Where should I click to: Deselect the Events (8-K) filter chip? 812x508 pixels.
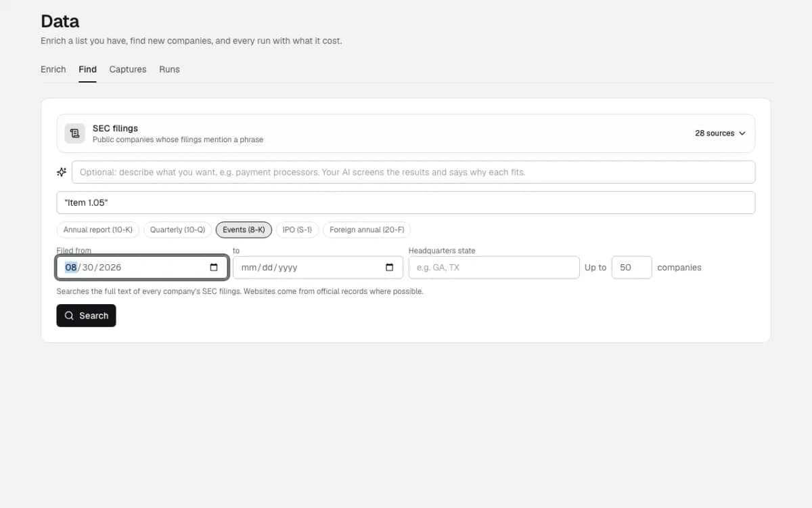[244, 230]
